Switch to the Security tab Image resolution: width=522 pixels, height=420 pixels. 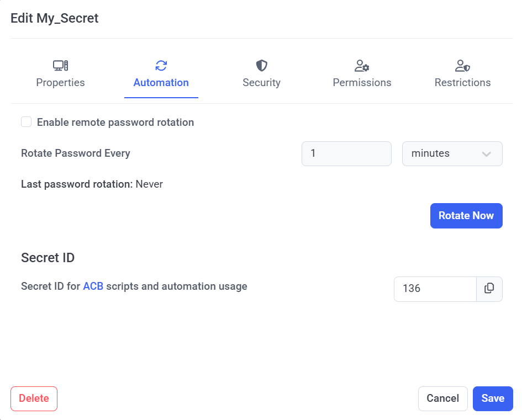pos(261,82)
